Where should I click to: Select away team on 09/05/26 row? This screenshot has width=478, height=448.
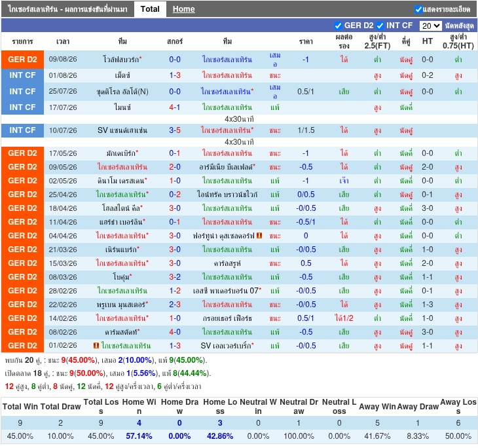[x=227, y=167]
